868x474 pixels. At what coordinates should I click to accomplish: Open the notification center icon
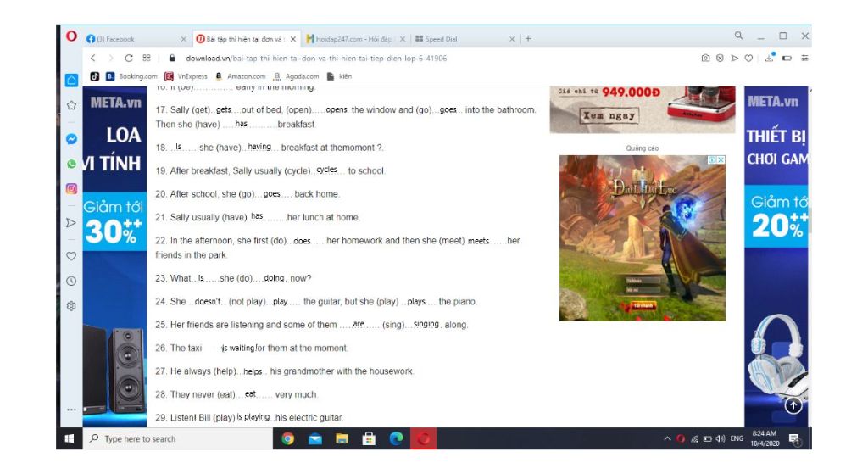(794, 439)
